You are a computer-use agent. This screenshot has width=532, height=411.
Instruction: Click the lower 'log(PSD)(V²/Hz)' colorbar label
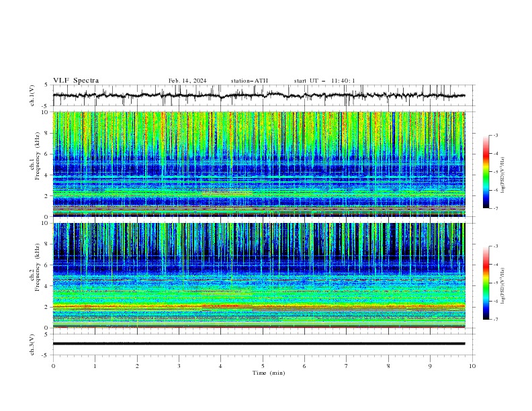502,285
